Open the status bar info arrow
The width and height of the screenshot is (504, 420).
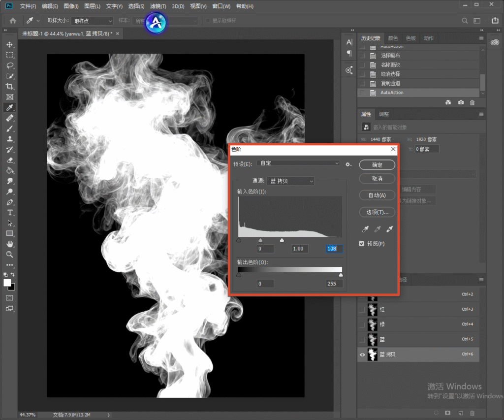[109, 415]
